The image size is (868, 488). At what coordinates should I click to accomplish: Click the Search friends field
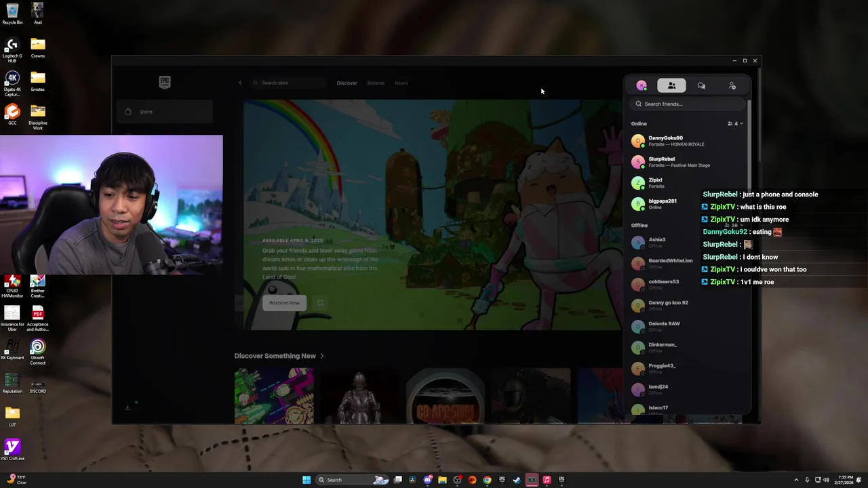pos(688,104)
